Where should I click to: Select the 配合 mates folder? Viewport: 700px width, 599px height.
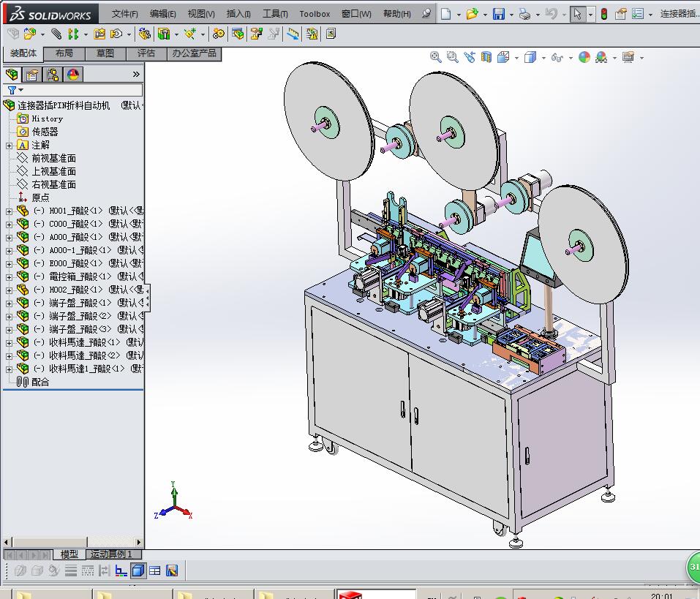click(40, 382)
